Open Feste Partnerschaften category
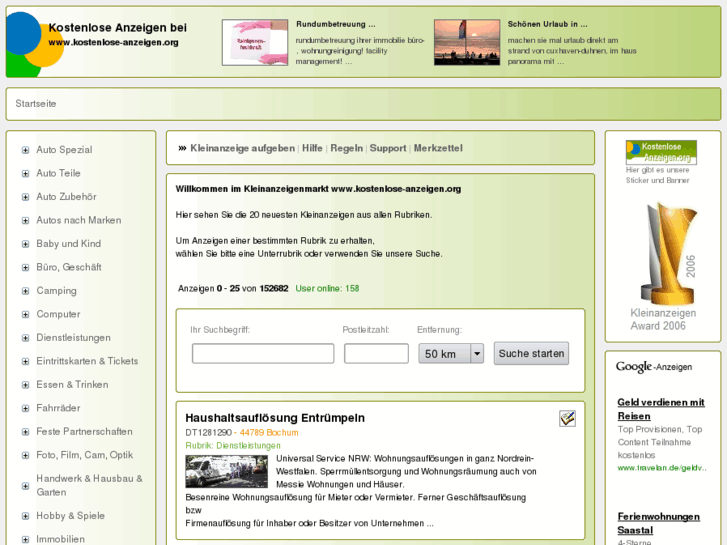The height and width of the screenshot is (545, 727). click(x=84, y=432)
